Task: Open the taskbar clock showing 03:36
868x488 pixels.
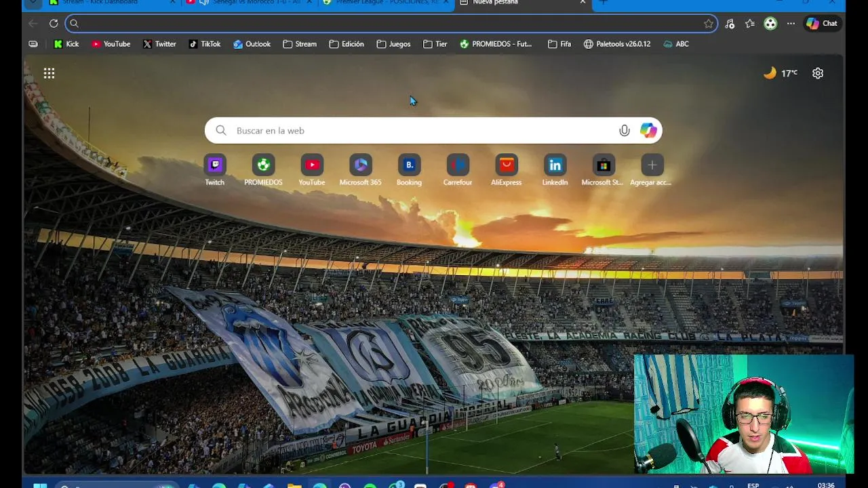Action: 826,485
